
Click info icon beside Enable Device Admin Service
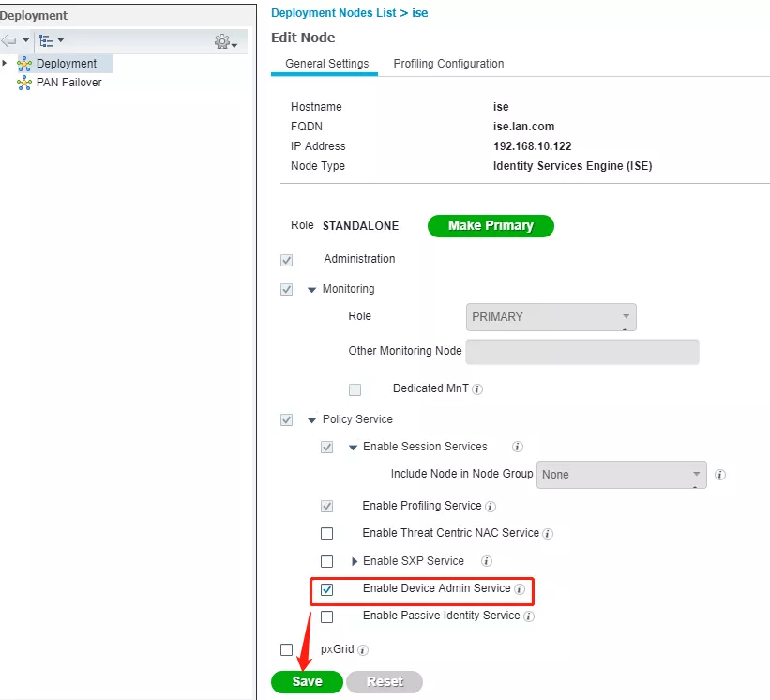[x=519, y=589]
